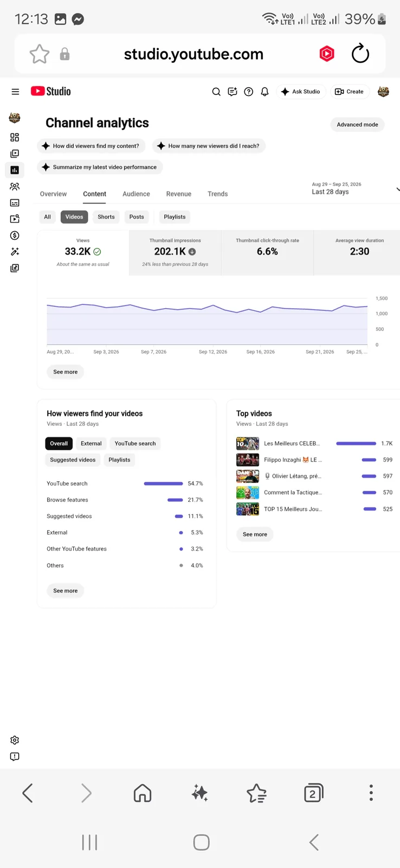Go to Dashboard in sidebar
Image resolution: width=400 pixels, height=868 pixels.
tap(15, 137)
